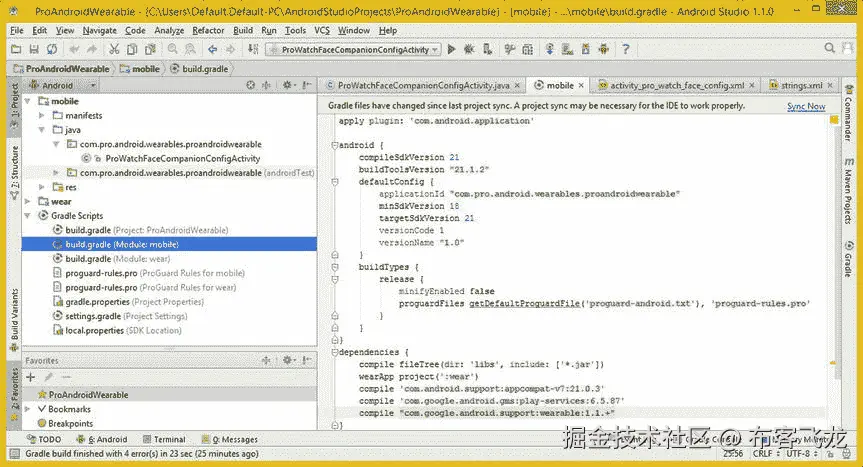Viewport: 863px width, 467px height.
Task: Click the Debug bug icon
Action: tap(469, 50)
